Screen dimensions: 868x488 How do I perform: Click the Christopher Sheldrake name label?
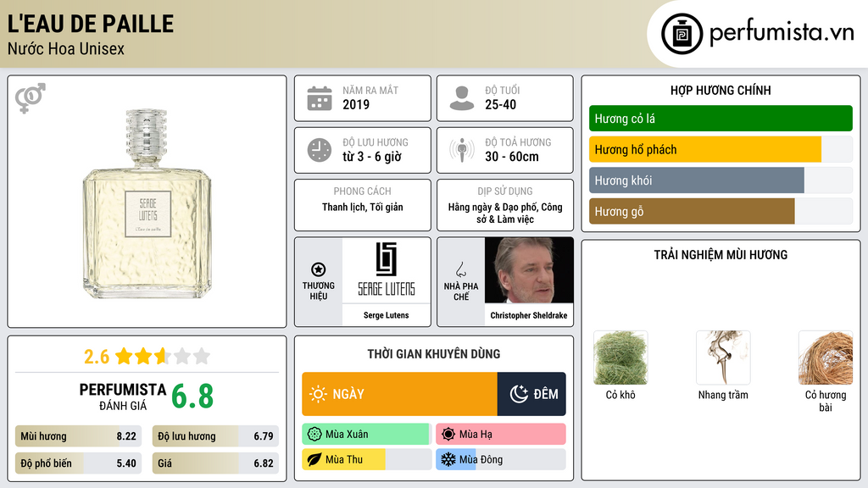529,315
